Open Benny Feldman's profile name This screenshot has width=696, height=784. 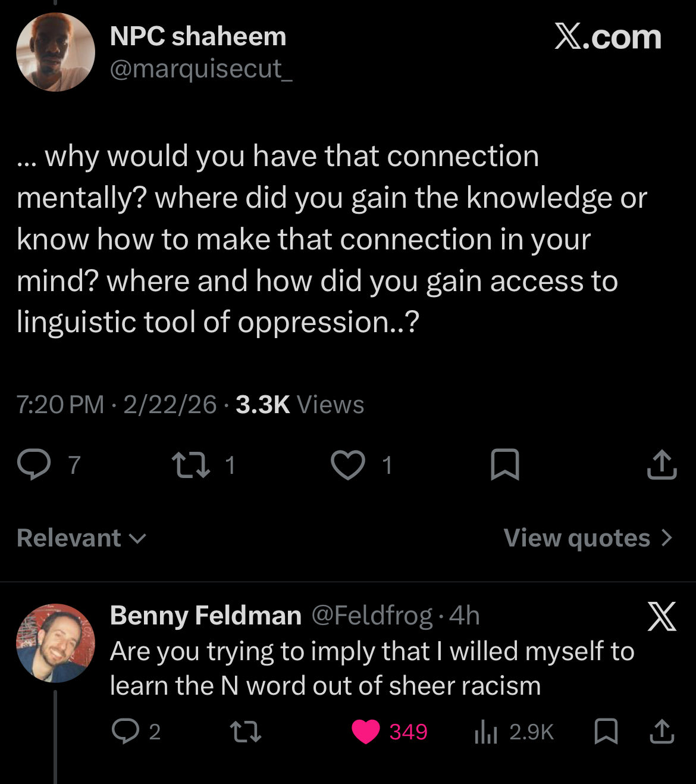[x=205, y=616]
